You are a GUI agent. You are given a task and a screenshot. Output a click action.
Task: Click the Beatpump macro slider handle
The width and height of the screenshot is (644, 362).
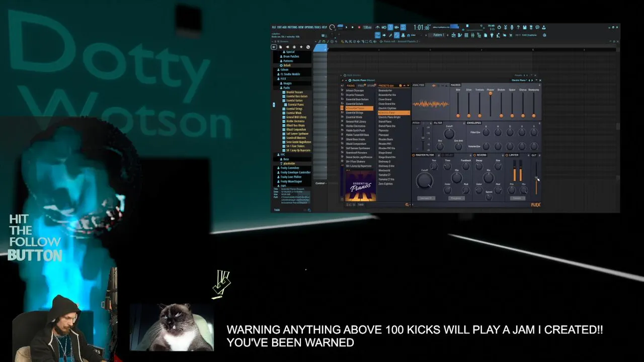tap(534, 116)
